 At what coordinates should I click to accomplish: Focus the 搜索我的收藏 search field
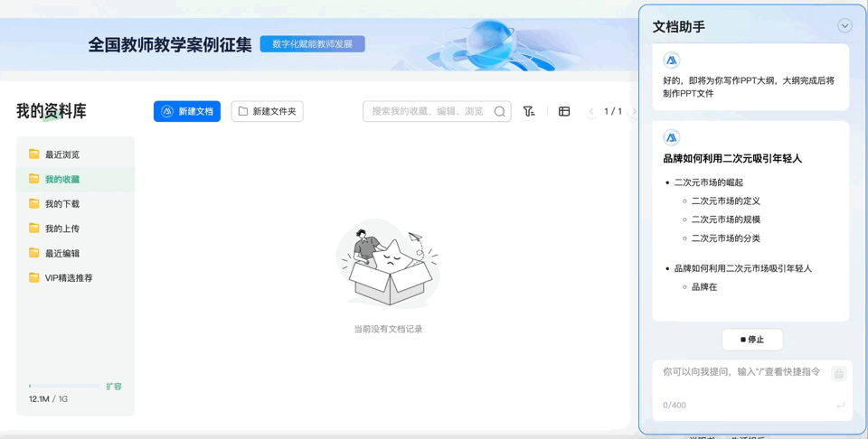point(436,111)
